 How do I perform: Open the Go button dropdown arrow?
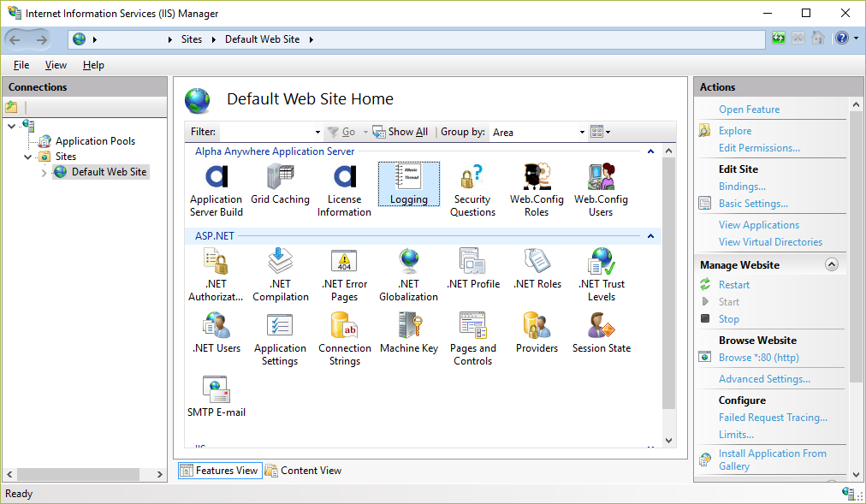click(x=365, y=132)
